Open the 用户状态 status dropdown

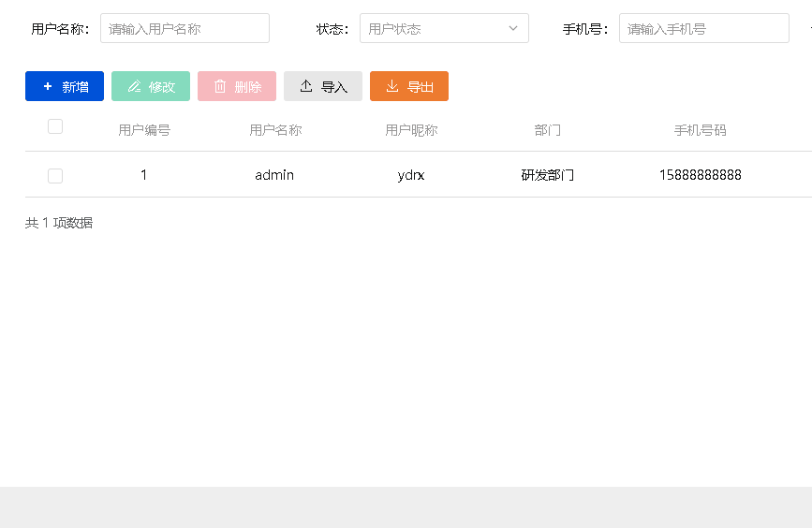coord(444,28)
